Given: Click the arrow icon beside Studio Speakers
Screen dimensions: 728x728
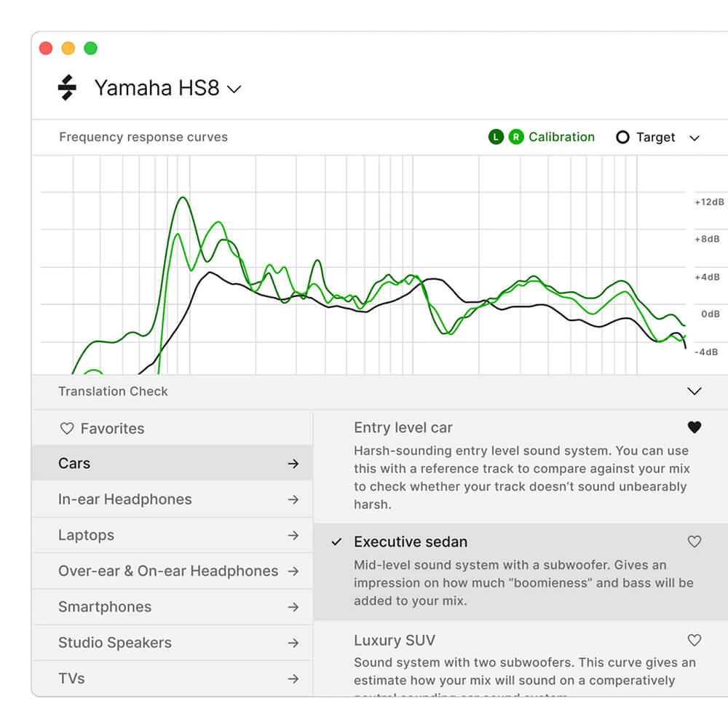Looking at the screenshot, I should tap(293, 643).
